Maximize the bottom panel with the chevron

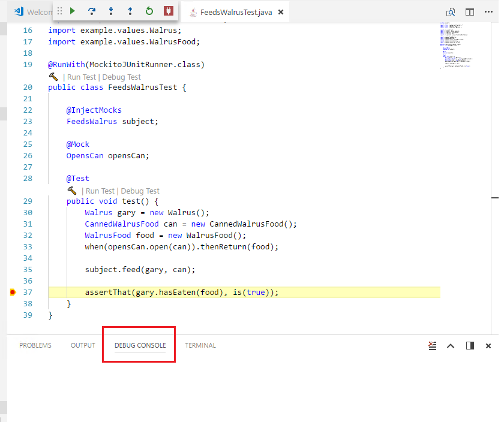451,345
